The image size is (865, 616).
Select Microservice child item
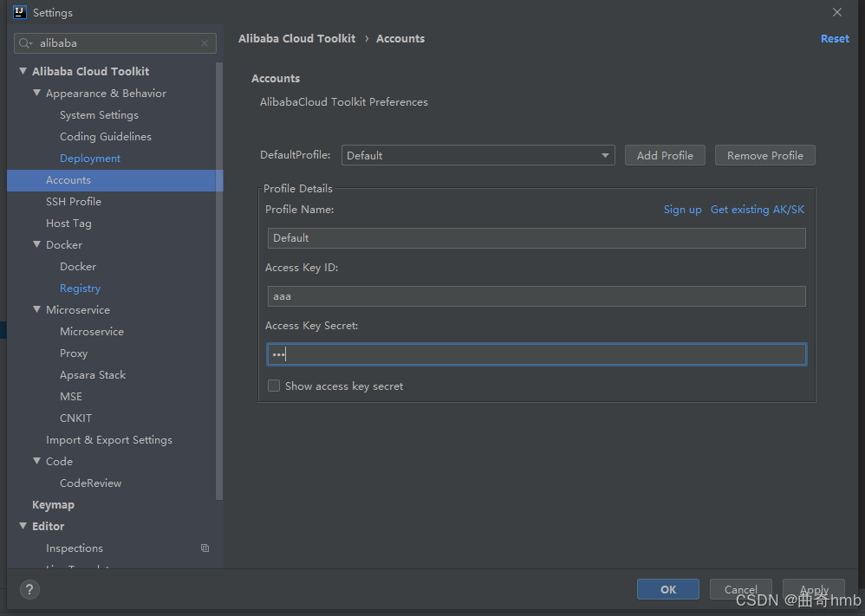pyautogui.click(x=92, y=332)
